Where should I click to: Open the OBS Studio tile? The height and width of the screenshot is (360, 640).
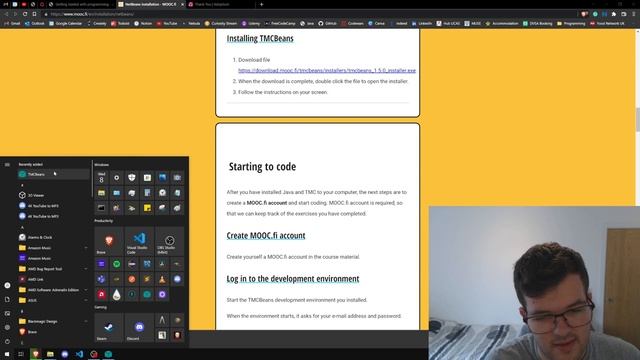point(169,241)
